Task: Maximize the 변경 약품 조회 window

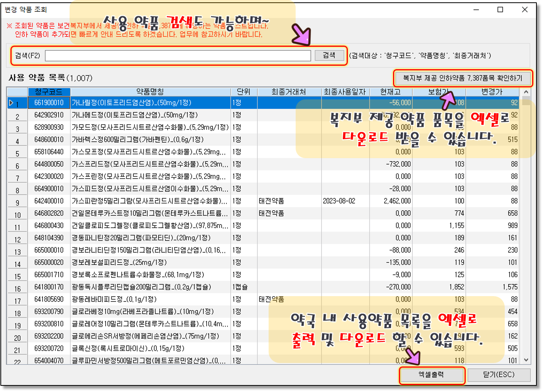Action: (500, 10)
